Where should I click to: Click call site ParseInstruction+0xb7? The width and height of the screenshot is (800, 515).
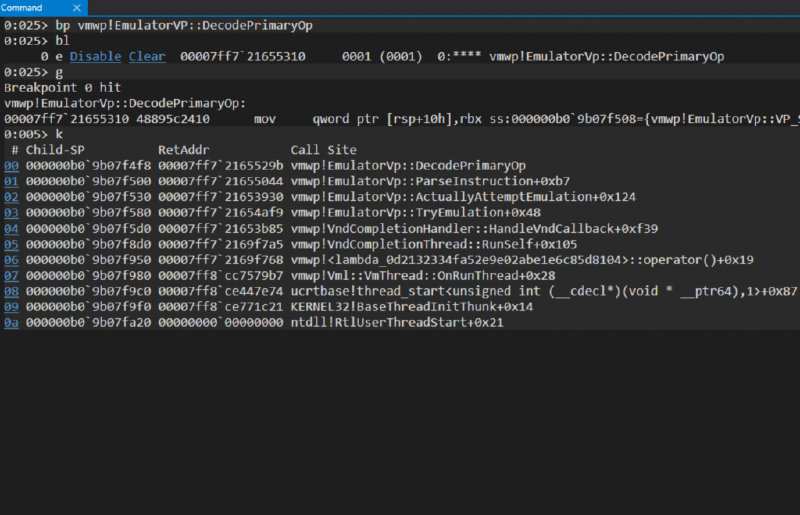click(x=430, y=181)
